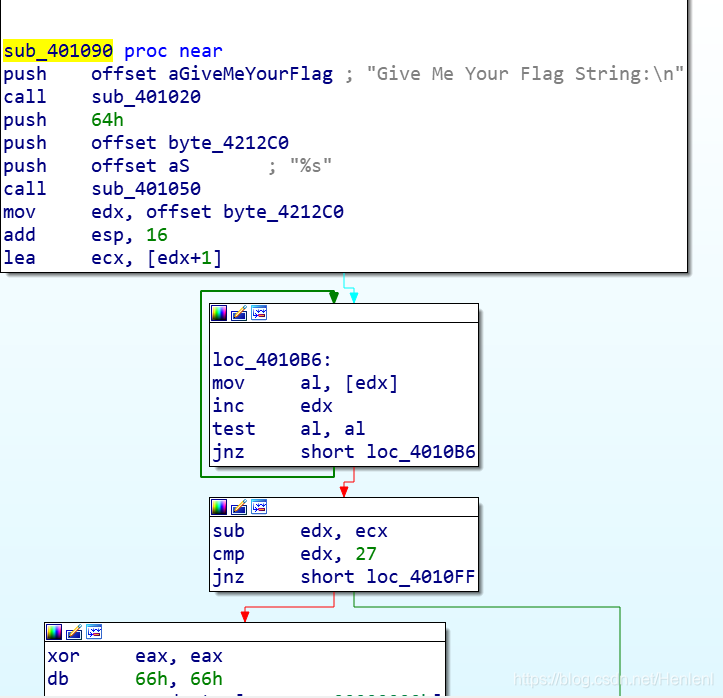723x698 pixels.
Task: Click 'offset aS' operand
Action: coord(140,166)
